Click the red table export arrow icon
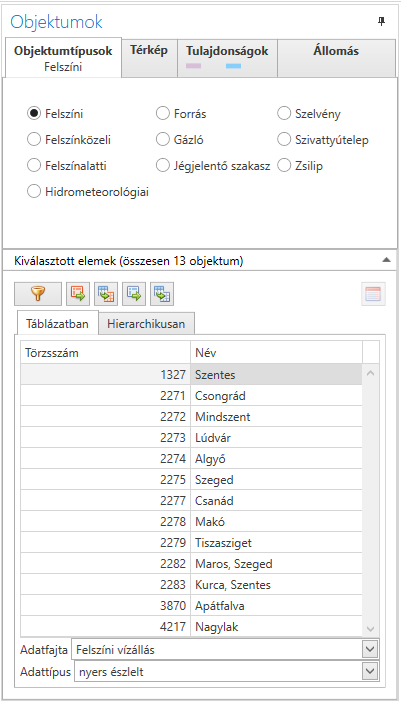Screen dimensions: 401x702 [78, 294]
